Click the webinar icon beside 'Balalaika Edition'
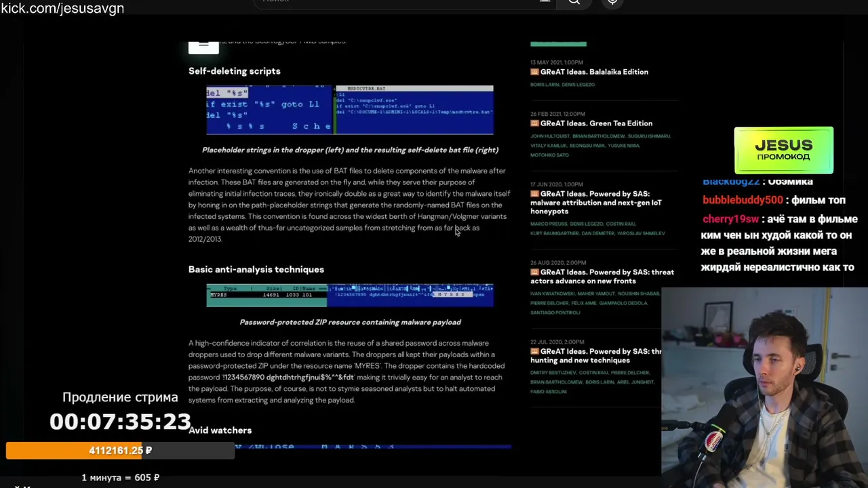 pos(534,72)
